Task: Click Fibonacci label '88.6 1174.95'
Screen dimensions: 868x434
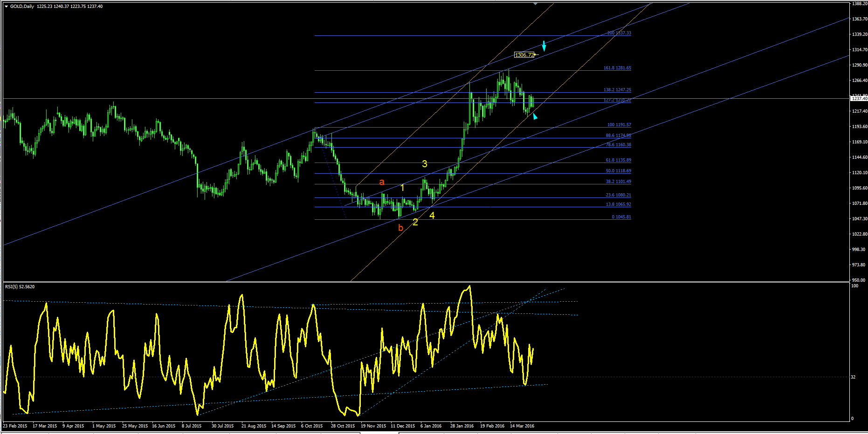Action: coord(618,136)
